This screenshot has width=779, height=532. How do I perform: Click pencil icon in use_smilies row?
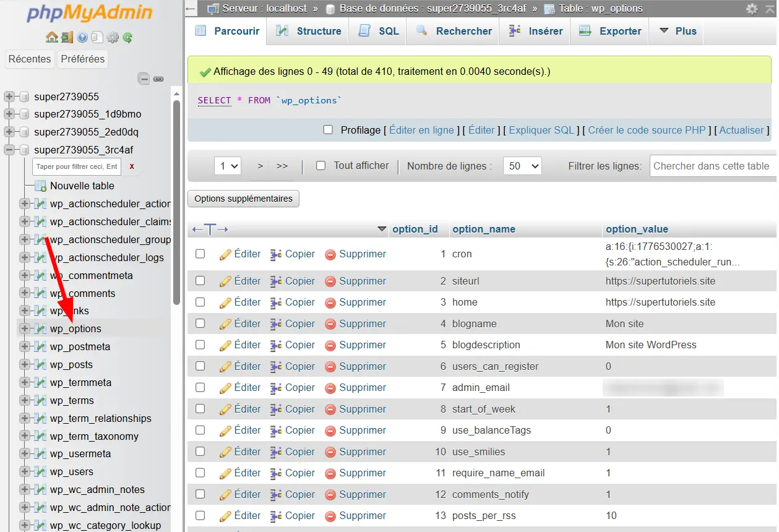[x=225, y=452]
